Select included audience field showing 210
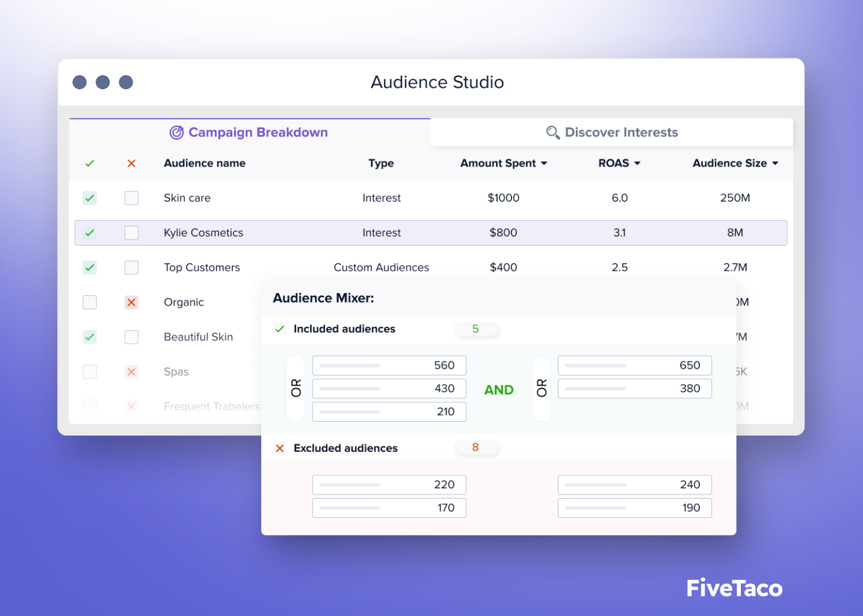 click(x=389, y=411)
